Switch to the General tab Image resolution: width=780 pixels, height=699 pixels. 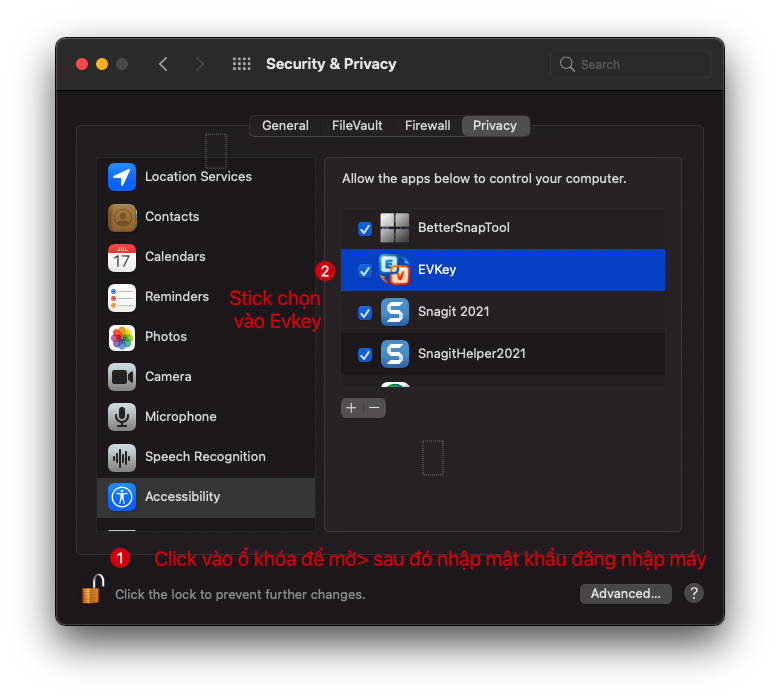285,126
